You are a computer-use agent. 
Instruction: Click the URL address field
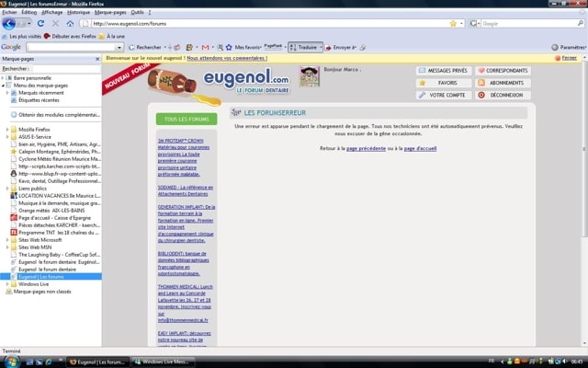269,23
